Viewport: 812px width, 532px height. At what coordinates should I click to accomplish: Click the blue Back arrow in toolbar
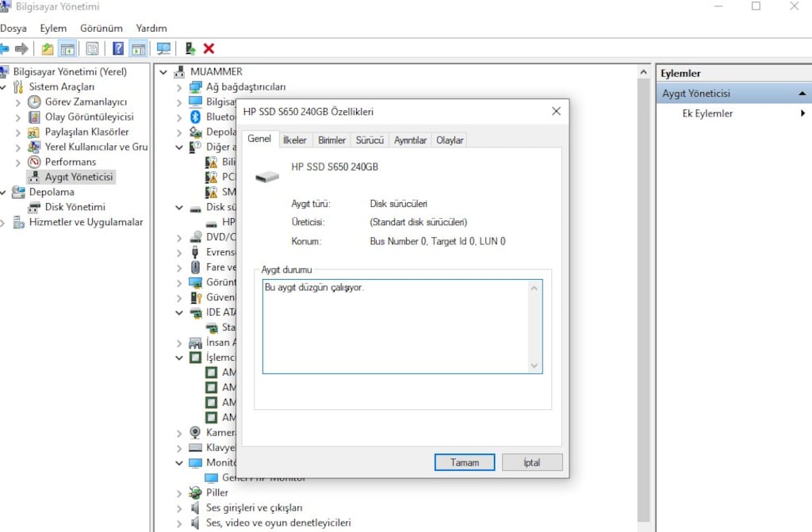[x=4, y=48]
